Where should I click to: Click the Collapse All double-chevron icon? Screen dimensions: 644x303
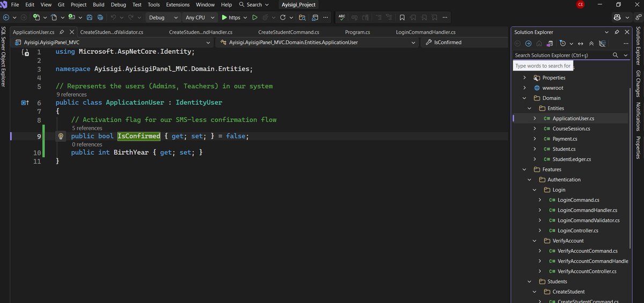[591, 44]
